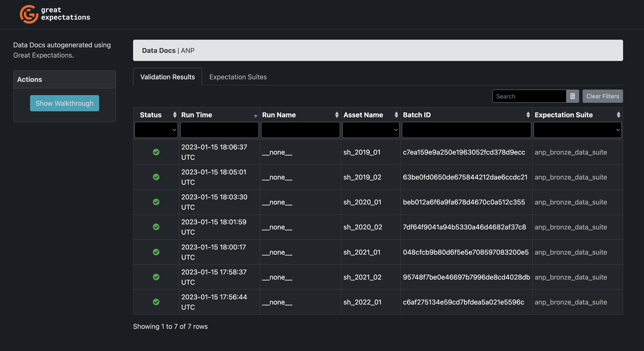Click the Show Walkthrough button
This screenshot has height=351, width=644.
64,103
